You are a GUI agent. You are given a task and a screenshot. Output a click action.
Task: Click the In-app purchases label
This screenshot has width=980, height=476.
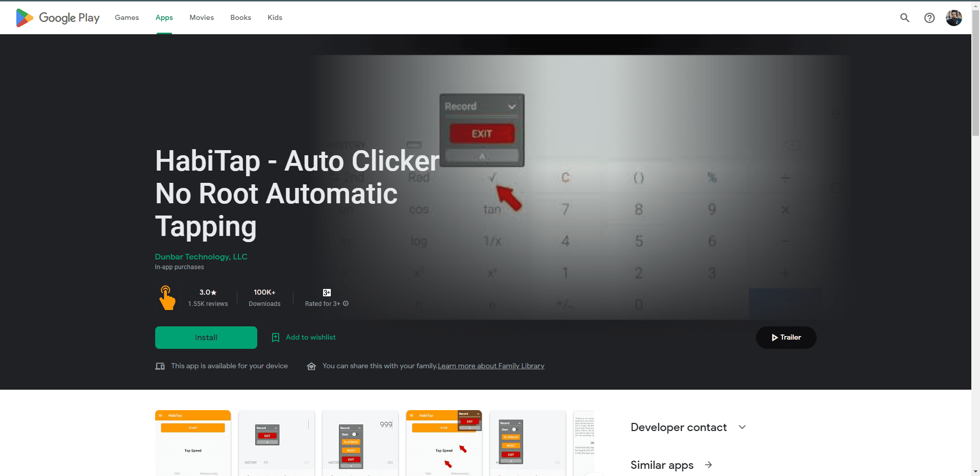point(179,267)
